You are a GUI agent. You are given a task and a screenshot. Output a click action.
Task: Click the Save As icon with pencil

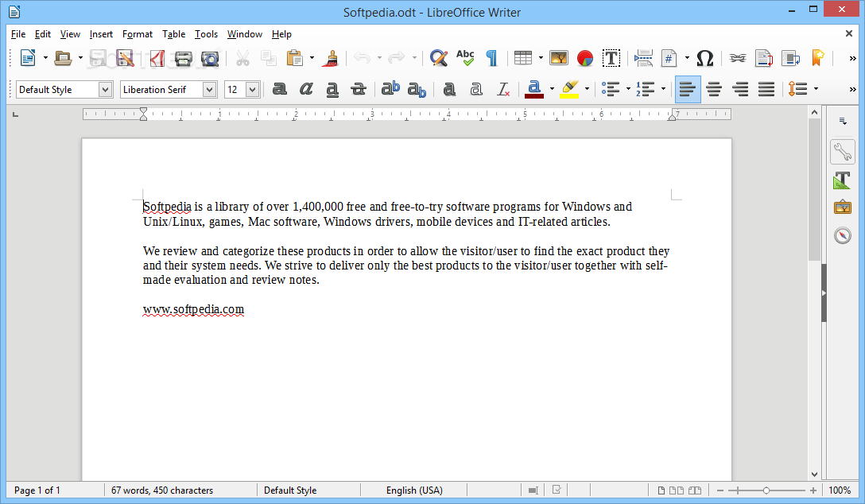(126, 58)
